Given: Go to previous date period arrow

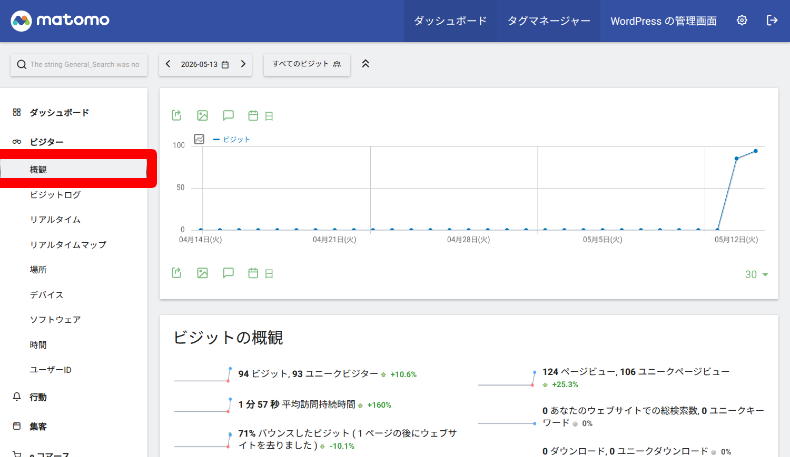Looking at the screenshot, I should tap(168, 64).
